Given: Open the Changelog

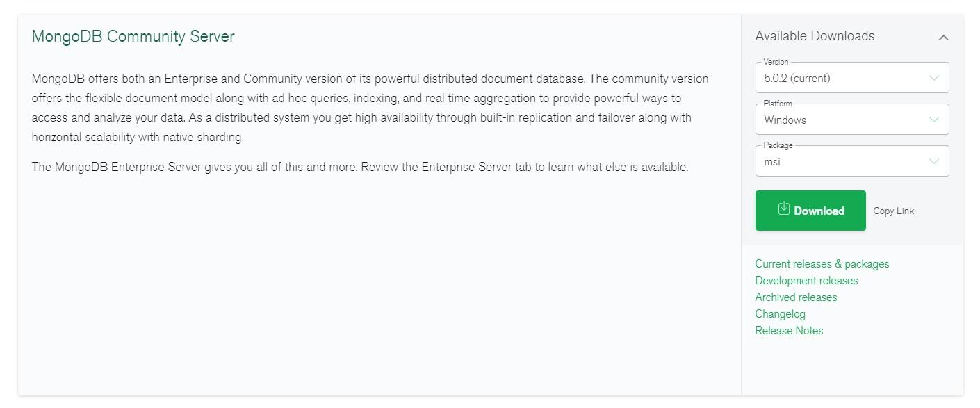Looking at the screenshot, I should coord(780,313).
